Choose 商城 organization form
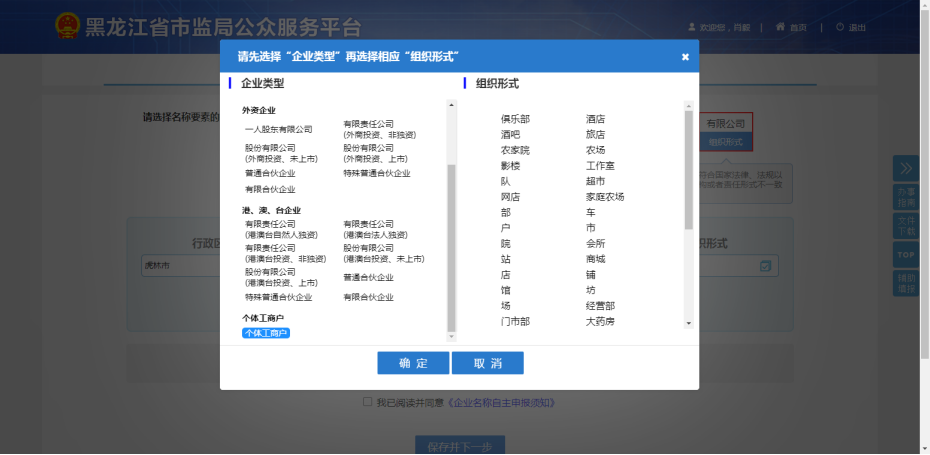 595,259
